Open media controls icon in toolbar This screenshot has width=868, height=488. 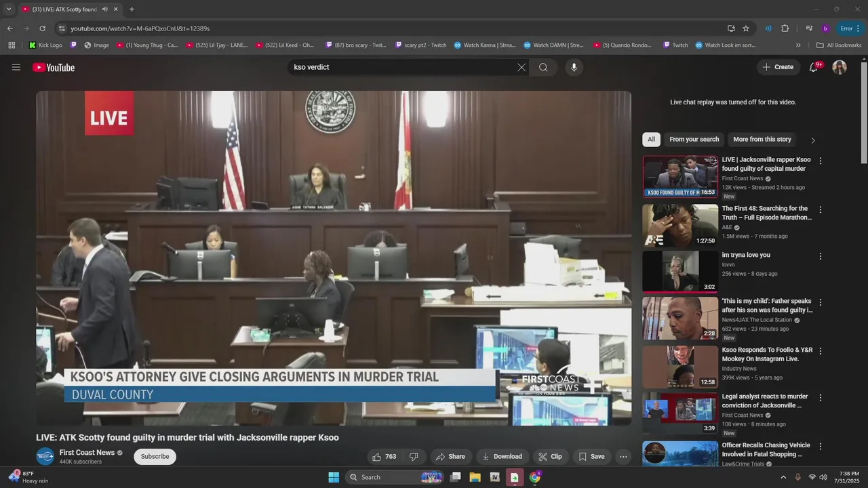tap(809, 28)
